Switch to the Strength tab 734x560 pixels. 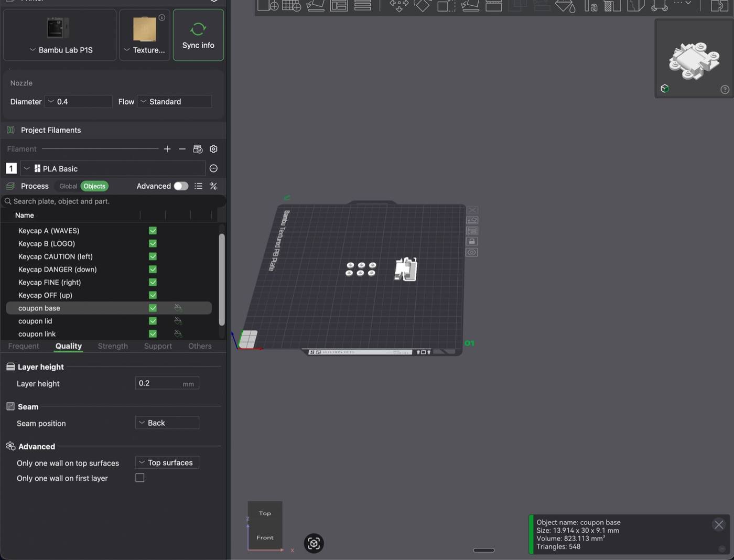(x=113, y=346)
